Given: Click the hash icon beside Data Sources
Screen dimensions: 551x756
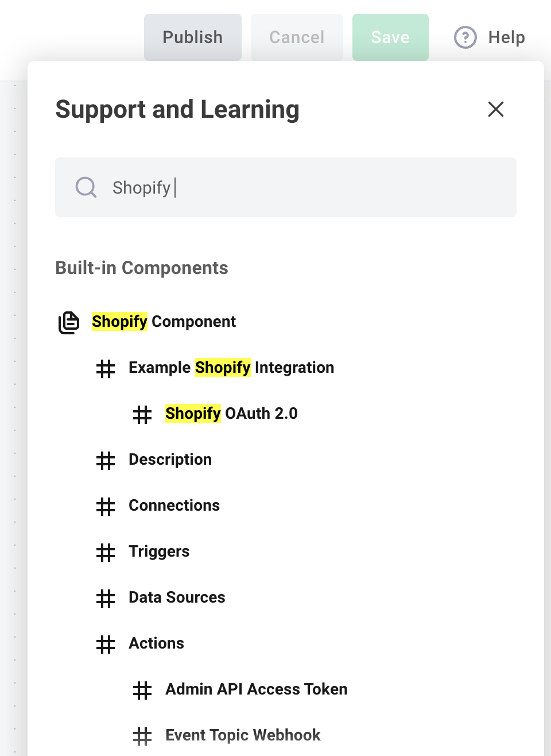Looking at the screenshot, I should (x=105, y=599).
